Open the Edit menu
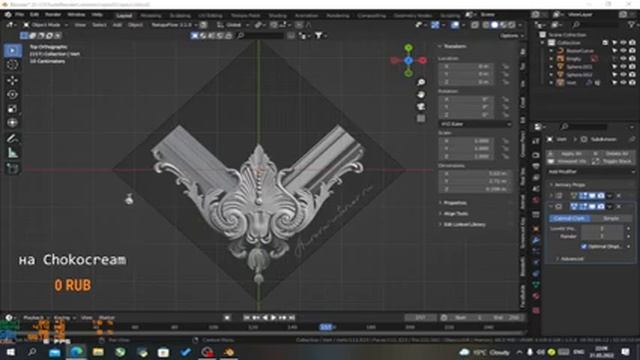Image resolution: width=640 pixels, height=360 pixels. (34, 15)
